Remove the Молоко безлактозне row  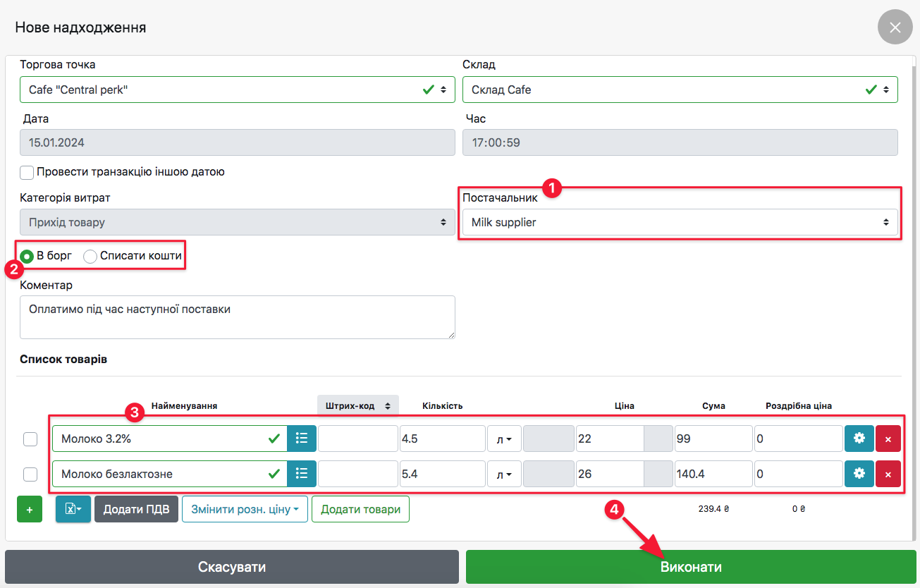(888, 474)
